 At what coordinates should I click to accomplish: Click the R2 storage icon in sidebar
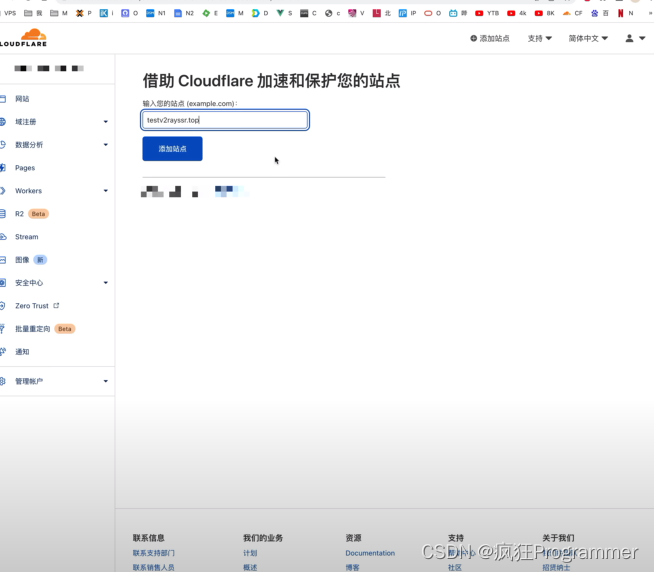pos(3,214)
